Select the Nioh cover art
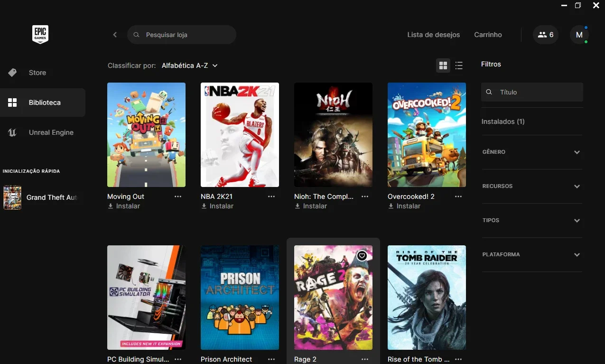This screenshot has width=605, height=364. pos(333,135)
